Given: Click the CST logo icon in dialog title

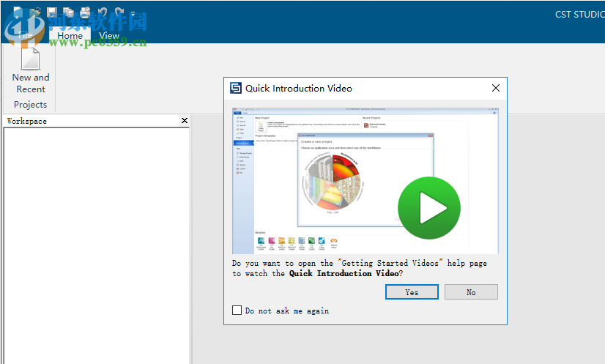Looking at the screenshot, I should 236,88.
